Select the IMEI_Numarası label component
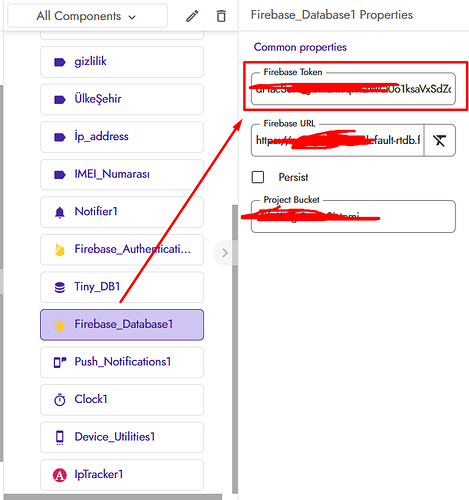469x500 pixels. [122, 174]
